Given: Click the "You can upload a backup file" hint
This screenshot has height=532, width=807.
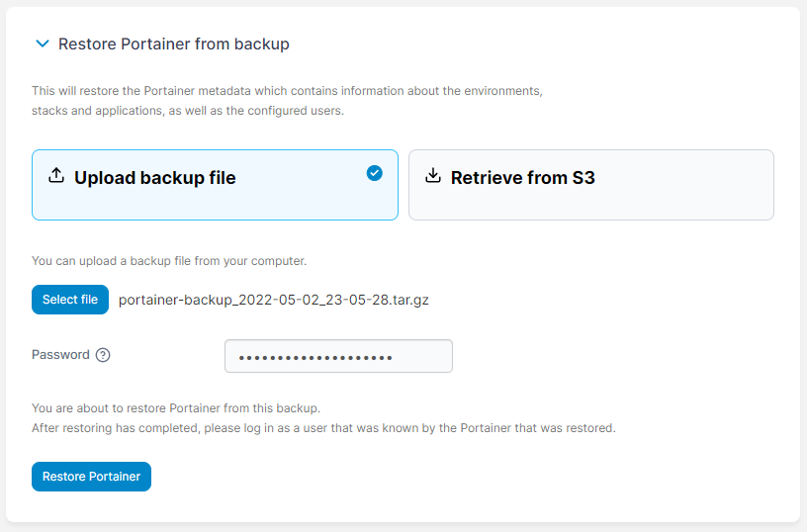Looking at the screenshot, I should [169, 261].
